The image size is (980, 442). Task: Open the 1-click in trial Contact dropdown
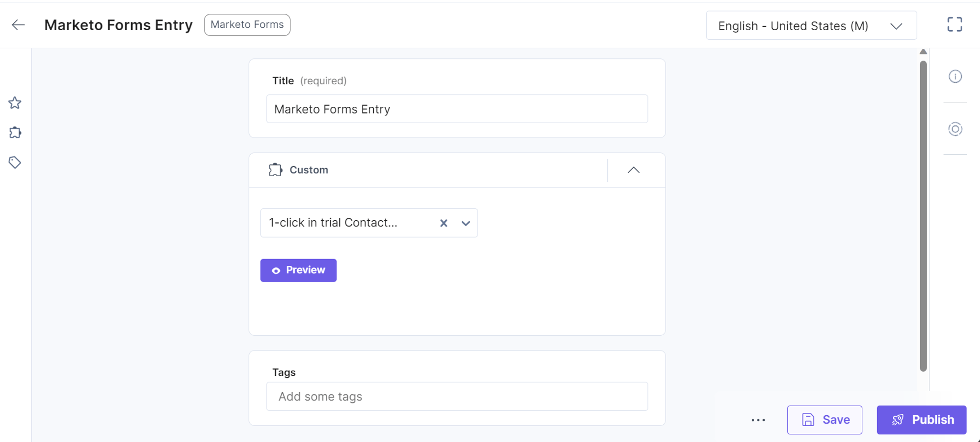pyautogui.click(x=466, y=223)
